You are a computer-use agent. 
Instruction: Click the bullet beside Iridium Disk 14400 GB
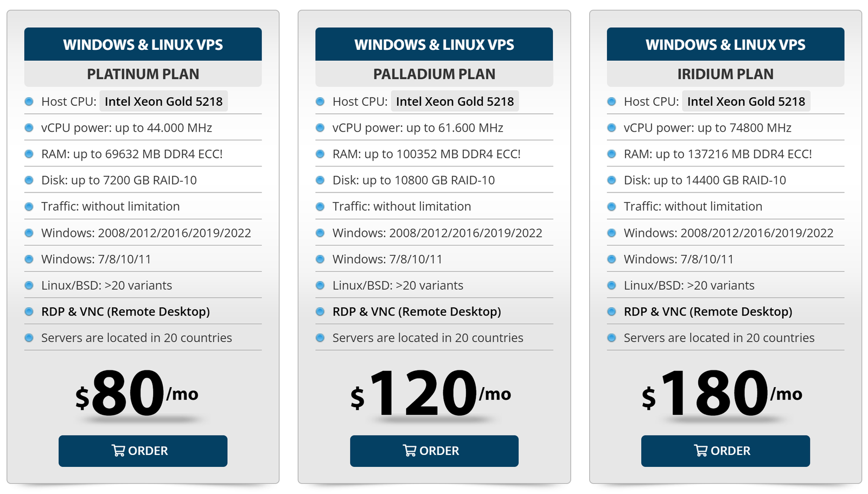[x=611, y=180]
